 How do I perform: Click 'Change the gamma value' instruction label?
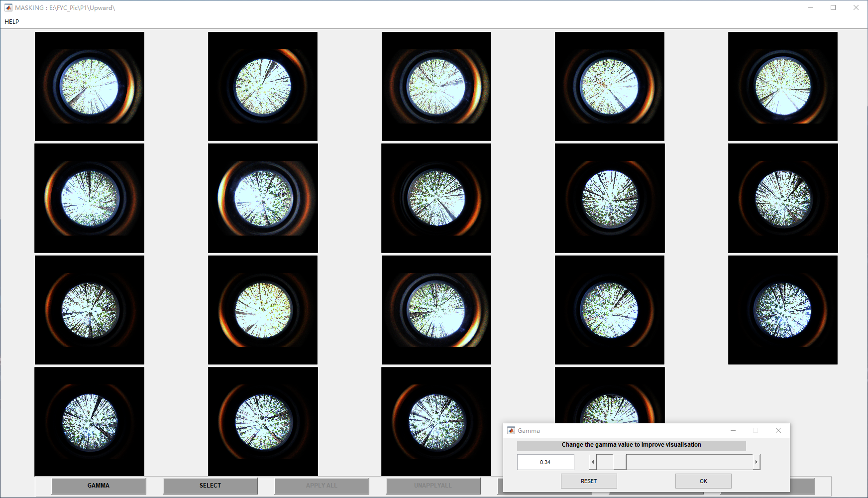(631, 445)
